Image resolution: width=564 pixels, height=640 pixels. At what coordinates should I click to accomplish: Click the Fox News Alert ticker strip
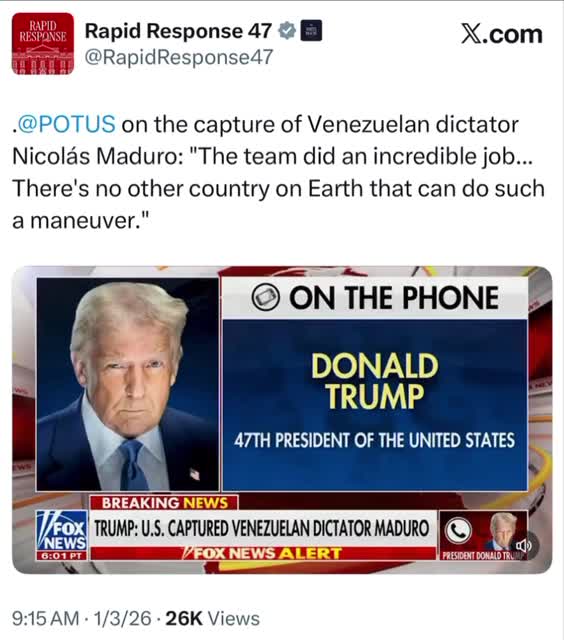(x=263, y=553)
